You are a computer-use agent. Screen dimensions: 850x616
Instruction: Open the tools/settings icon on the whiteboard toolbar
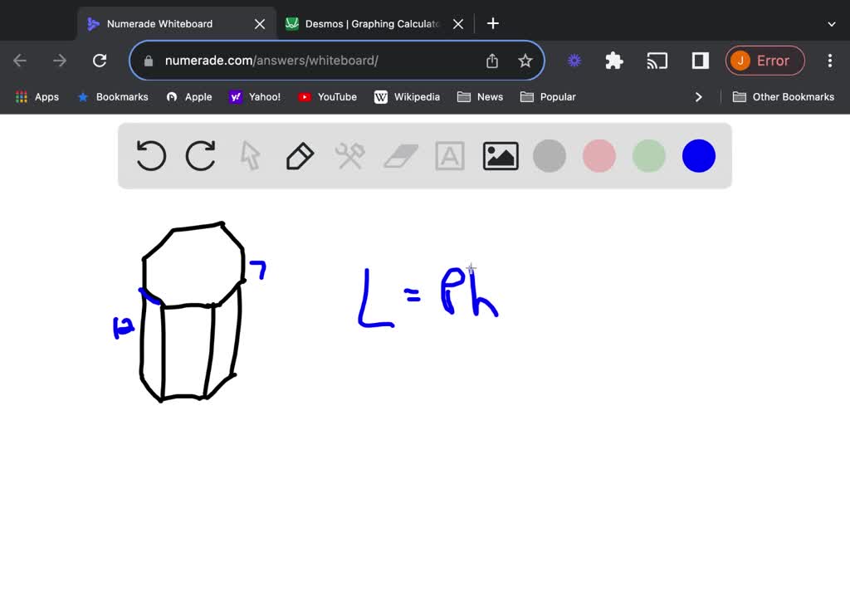pos(349,155)
